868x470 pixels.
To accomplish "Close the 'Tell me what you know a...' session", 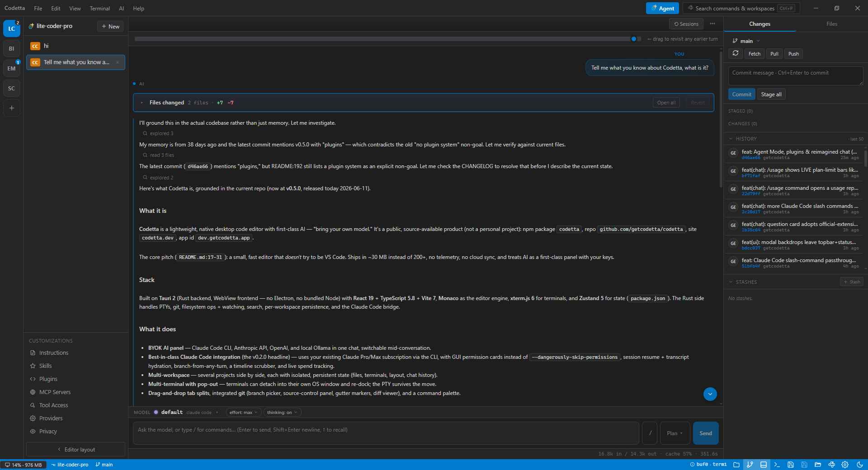I will coord(118,62).
